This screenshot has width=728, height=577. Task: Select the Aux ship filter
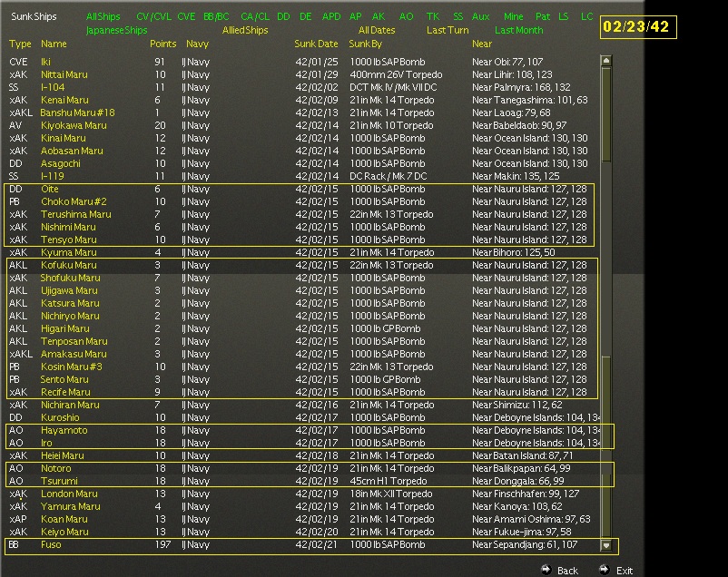tap(480, 16)
